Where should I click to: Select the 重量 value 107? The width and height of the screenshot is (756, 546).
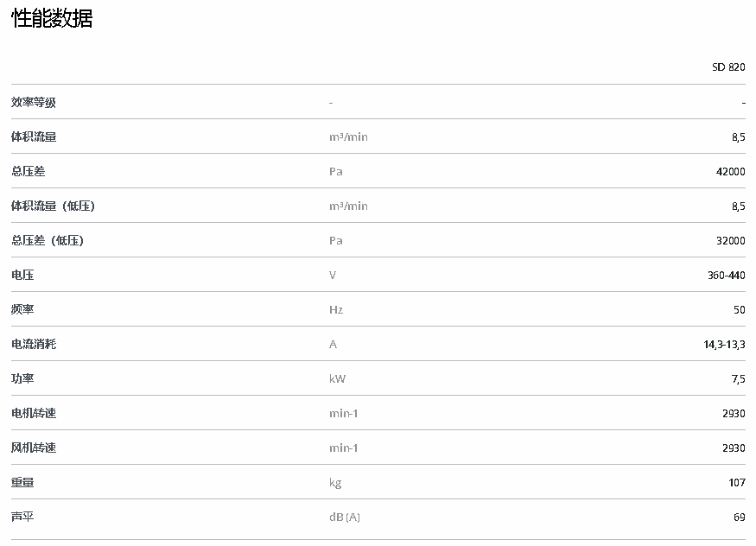pos(736,483)
